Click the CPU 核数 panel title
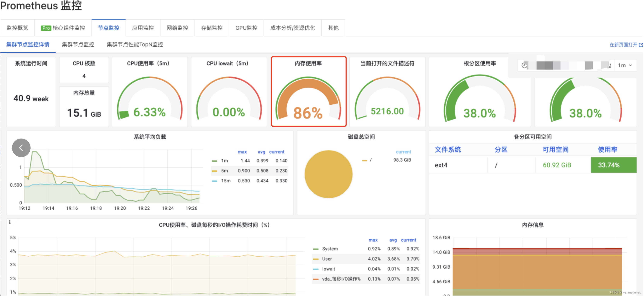The height and width of the screenshot is (296, 644). [84, 64]
